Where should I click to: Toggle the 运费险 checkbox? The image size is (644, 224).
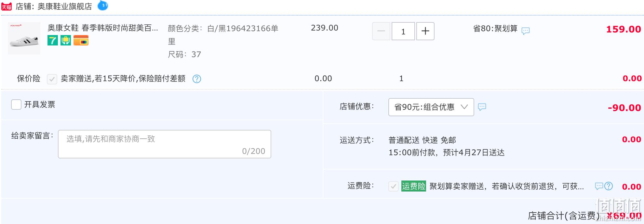(x=394, y=186)
